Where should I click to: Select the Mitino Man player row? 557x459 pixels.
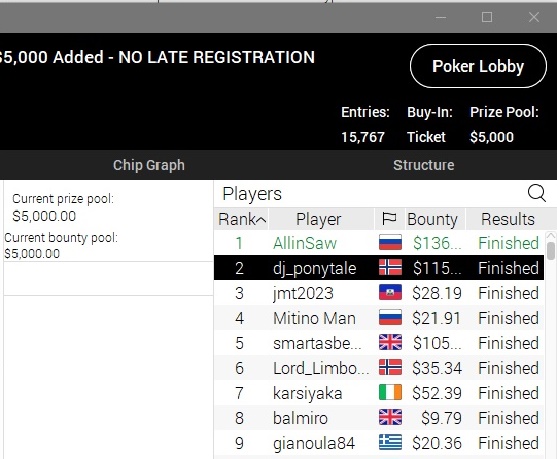pyautogui.click(x=379, y=318)
